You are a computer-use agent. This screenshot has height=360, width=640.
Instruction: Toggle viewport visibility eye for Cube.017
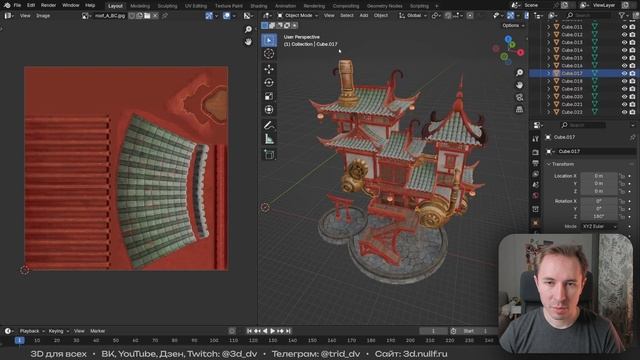pyautogui.click(x=624, y=73)
